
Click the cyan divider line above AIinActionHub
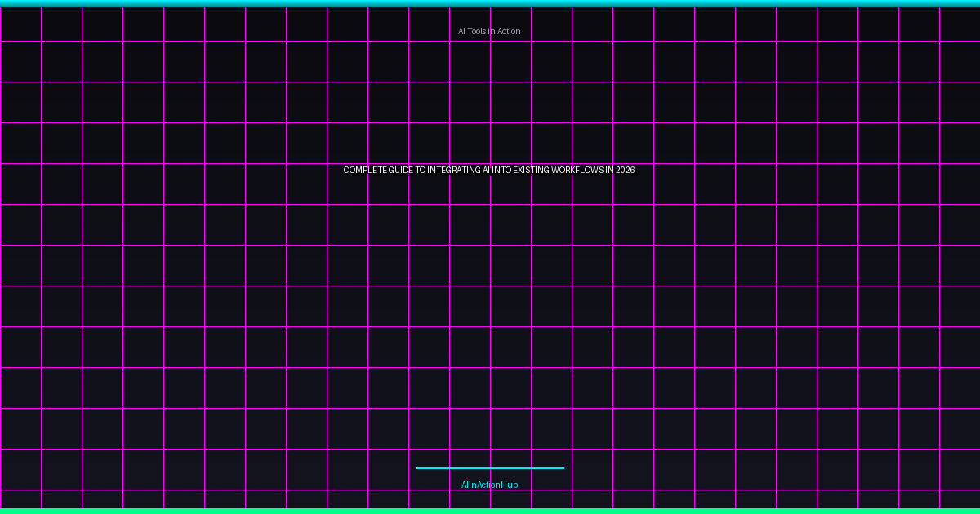pyautogui.click(x=490, y=468)
